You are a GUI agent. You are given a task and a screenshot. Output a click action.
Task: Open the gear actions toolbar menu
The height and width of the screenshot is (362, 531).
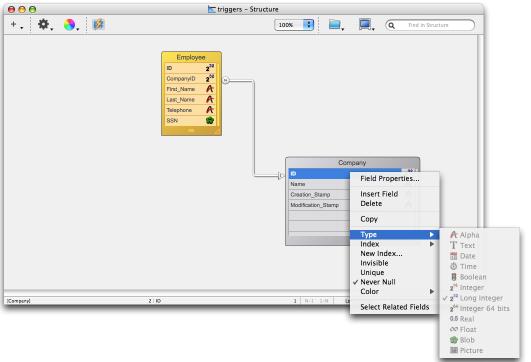(x=44, y=24)
